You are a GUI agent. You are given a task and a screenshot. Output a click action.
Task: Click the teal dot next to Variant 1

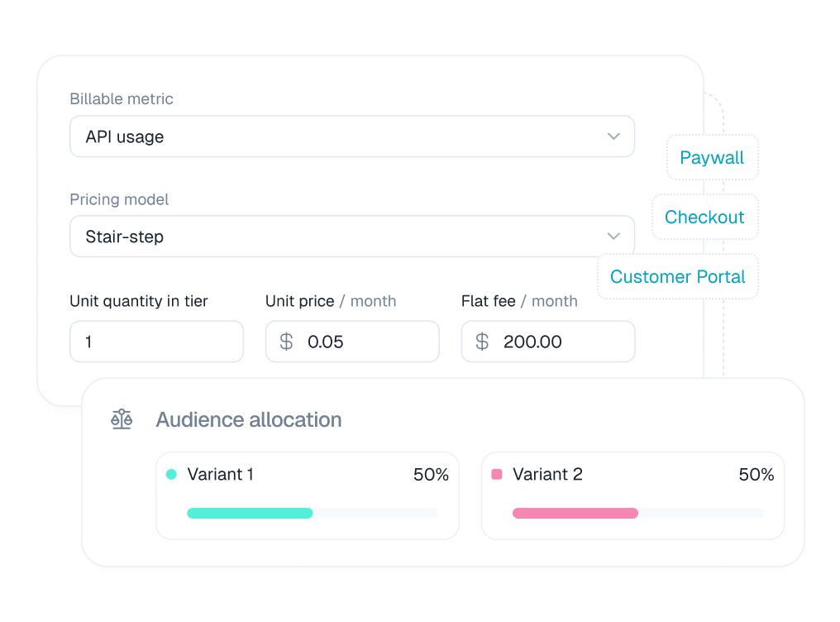click(171, 474)
